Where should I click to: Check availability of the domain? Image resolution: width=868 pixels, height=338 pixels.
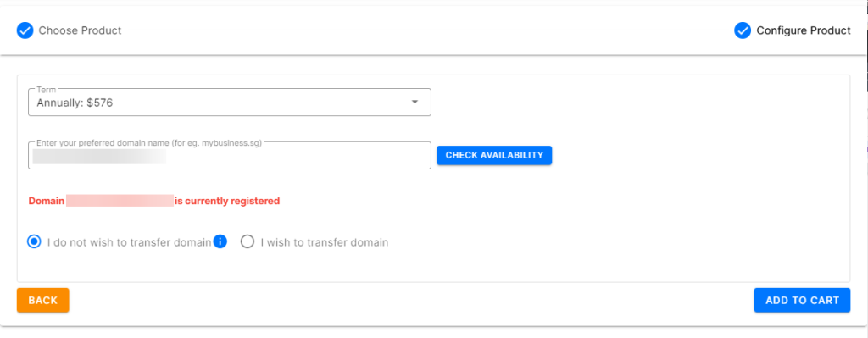point(494,156)
